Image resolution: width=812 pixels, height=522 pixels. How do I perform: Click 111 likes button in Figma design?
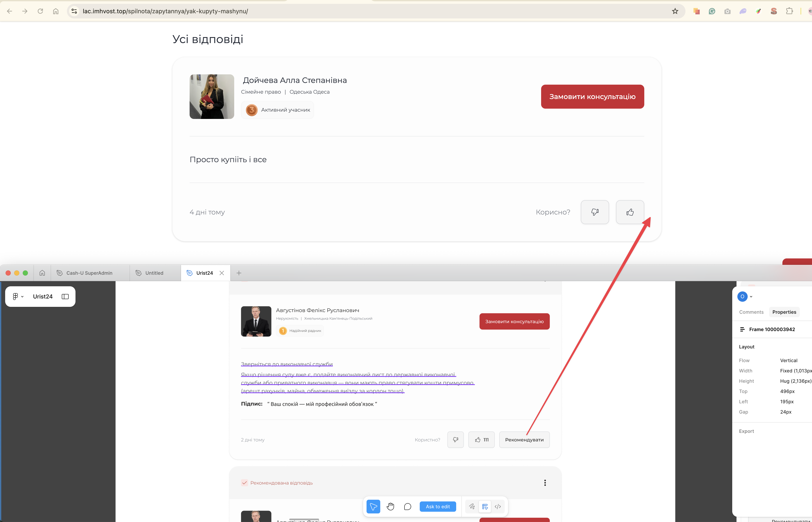[481, 440]
